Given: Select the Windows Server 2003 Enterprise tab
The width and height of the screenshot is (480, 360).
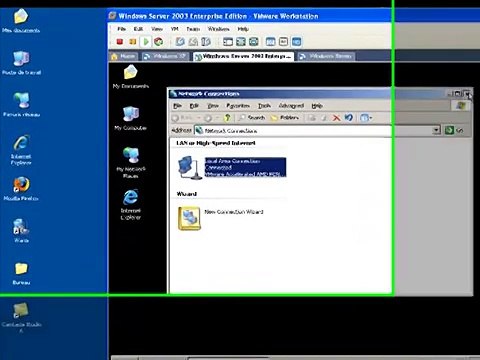Looking at the screenshot, I should [243, 56].
